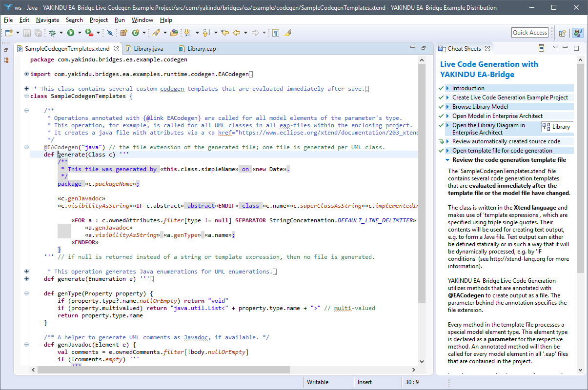This screenshot has height=390, width=588.
Task: Navigate forward arrow in toolbar
Action: click(x=255, y=33)
